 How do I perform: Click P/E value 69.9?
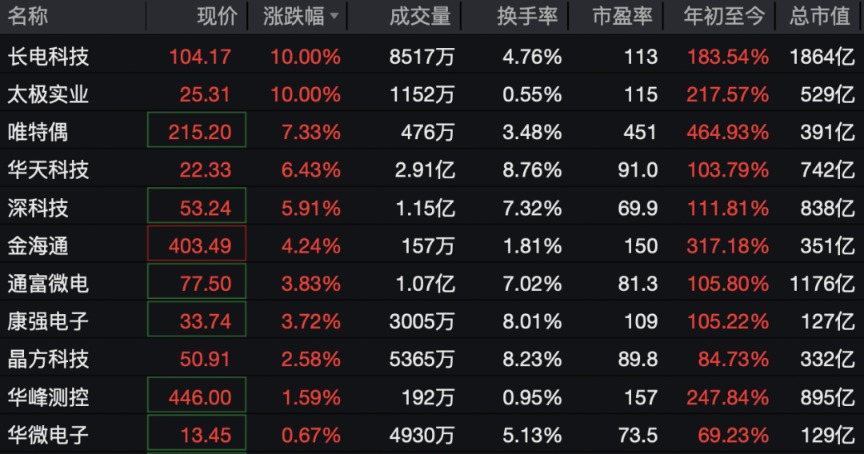[638, 208]
